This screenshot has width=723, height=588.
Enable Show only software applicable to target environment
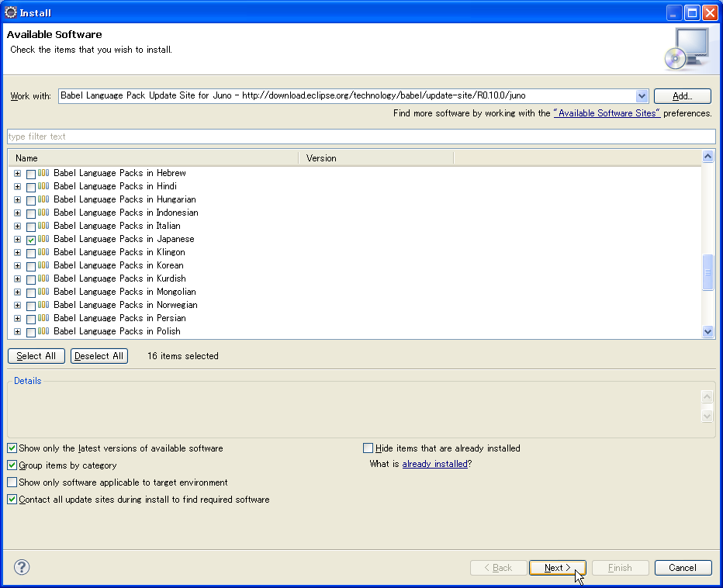(12, 483)
